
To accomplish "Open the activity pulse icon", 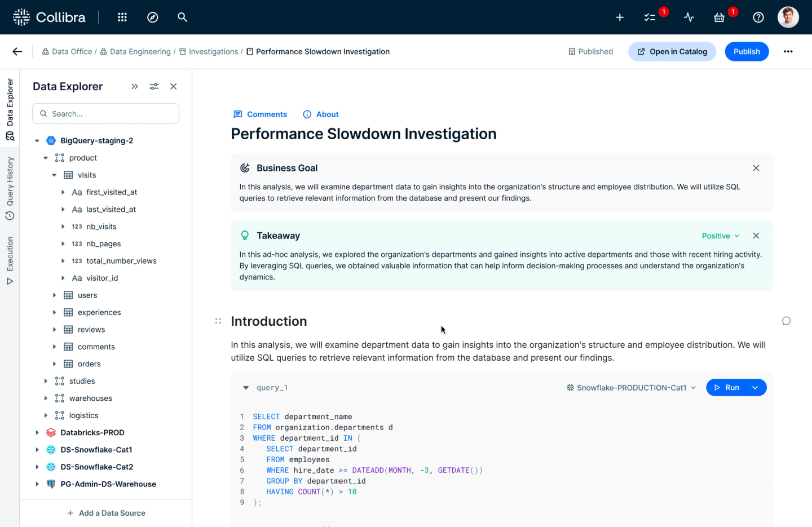I will (689, 17).
